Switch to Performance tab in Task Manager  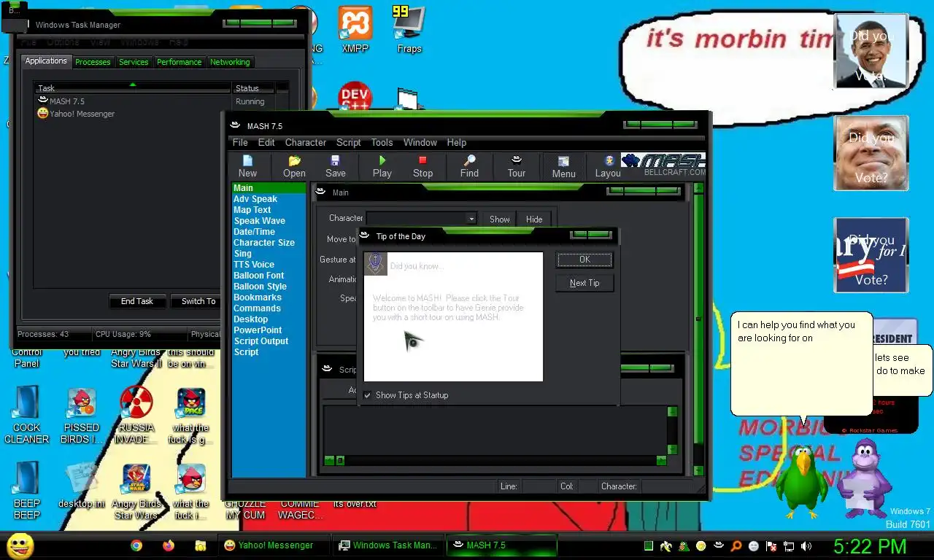[179, 62]
